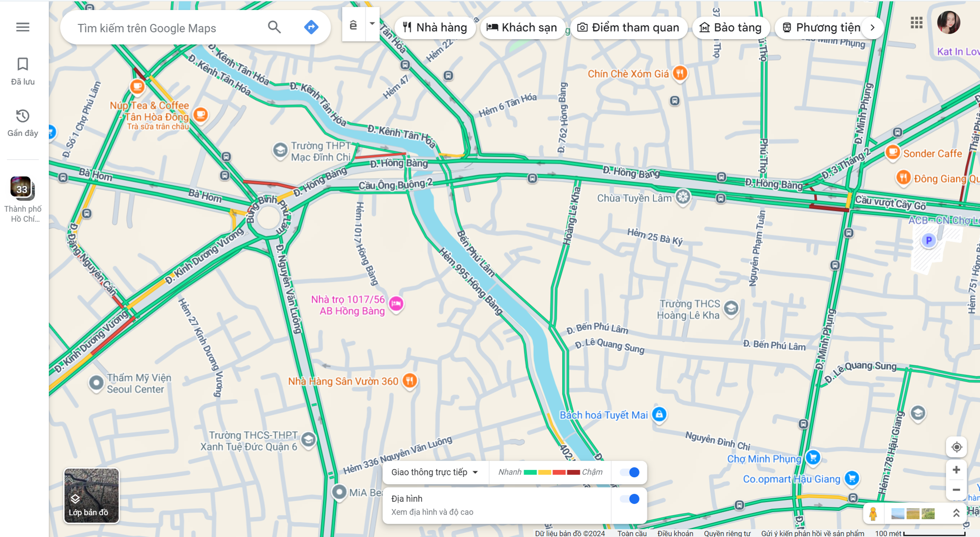Show more category chips with arrow
This screenshot has width=980, height=537.
coord(872,27)
